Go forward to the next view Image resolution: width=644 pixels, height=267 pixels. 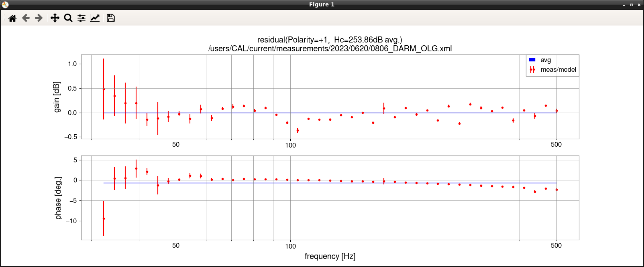[39, 18]
